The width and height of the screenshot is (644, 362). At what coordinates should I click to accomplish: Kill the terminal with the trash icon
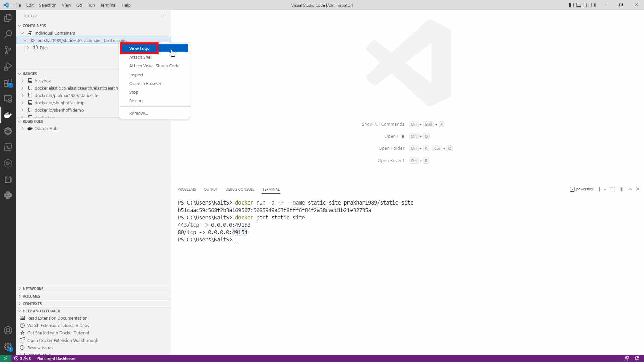(x=621, y=189)
